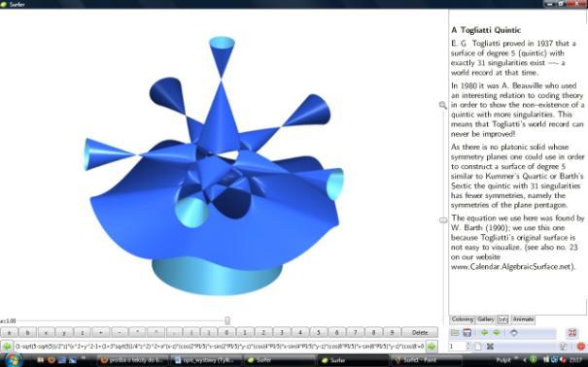This screenshot has width=588, height=367.
Task: Go to previous gallery surface with green left arrow
Action: click(484, 333)
